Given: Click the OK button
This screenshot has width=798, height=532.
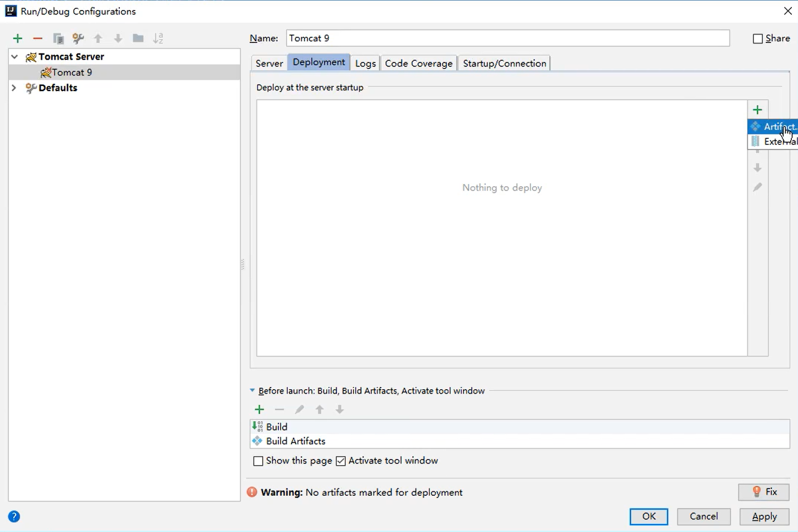Looking at the screenshot, I should click(649, 517).
